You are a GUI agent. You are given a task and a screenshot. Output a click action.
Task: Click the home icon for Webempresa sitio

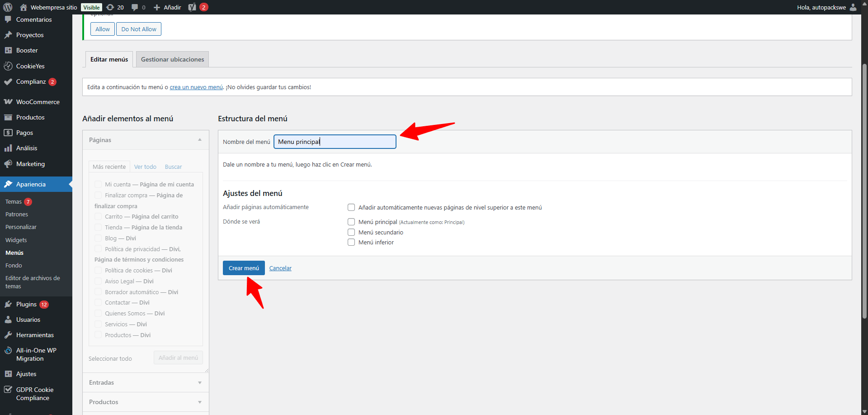click(24, 7)
